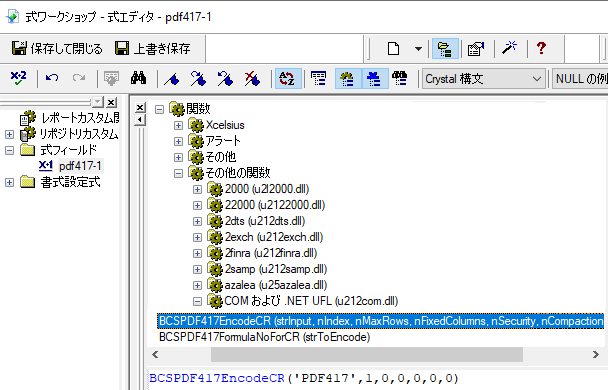Viewport: 608px width, 390px height.
Task: Create a new formula with the blank page icon
Action: (x=393, y=49)
